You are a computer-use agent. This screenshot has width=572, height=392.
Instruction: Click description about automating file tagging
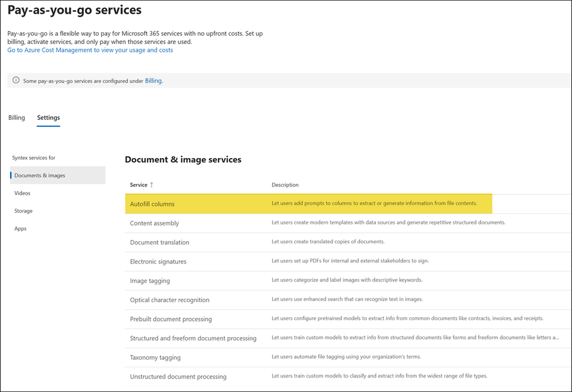[x=346, y=357]
